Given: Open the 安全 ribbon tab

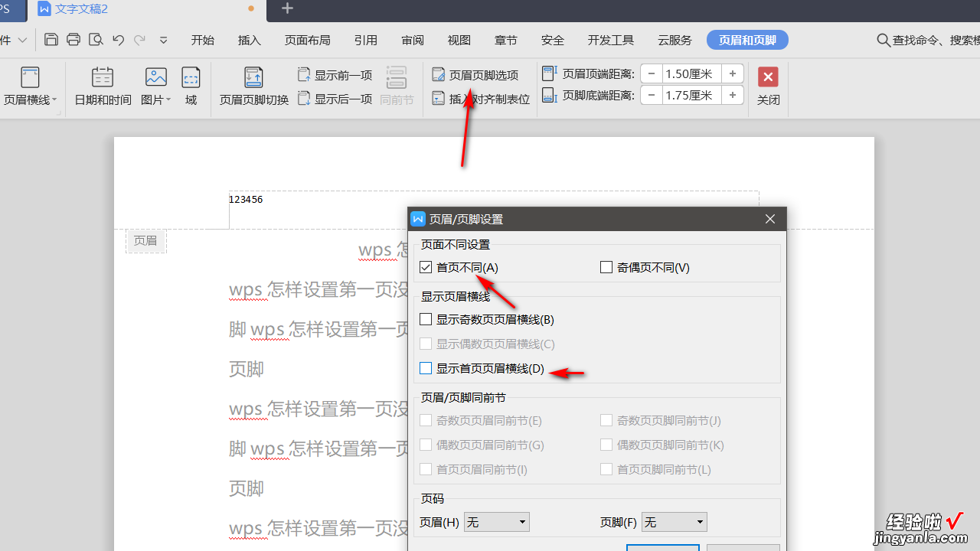Looking at the screenshot, I should point(553,40).
